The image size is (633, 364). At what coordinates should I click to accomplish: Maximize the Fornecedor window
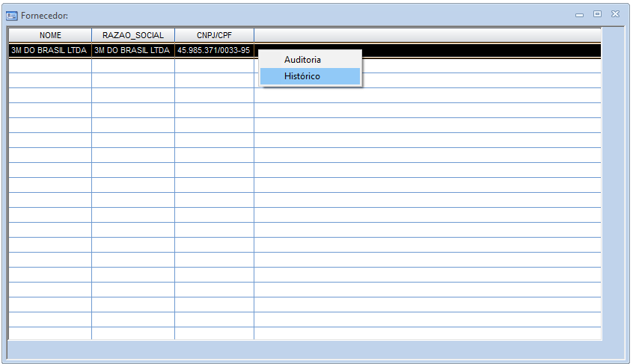click(597, 14)
